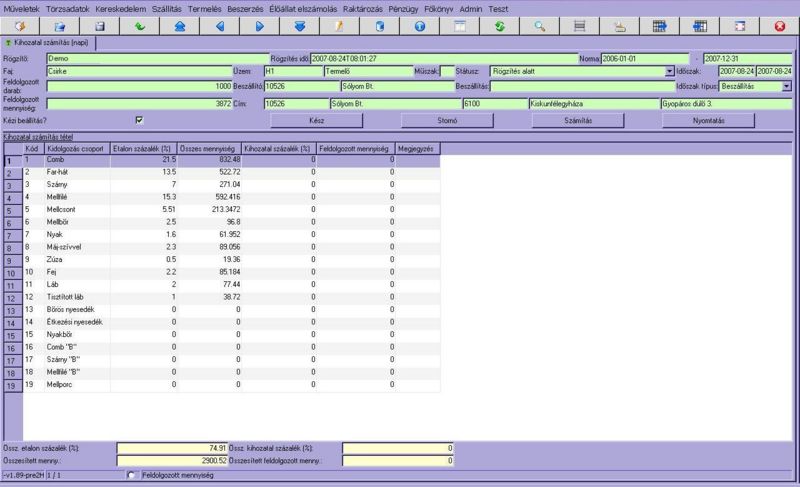This screenshot has width=800, height=487.
Task: Click the open folder toolbar icon
Action: (60, 24)
